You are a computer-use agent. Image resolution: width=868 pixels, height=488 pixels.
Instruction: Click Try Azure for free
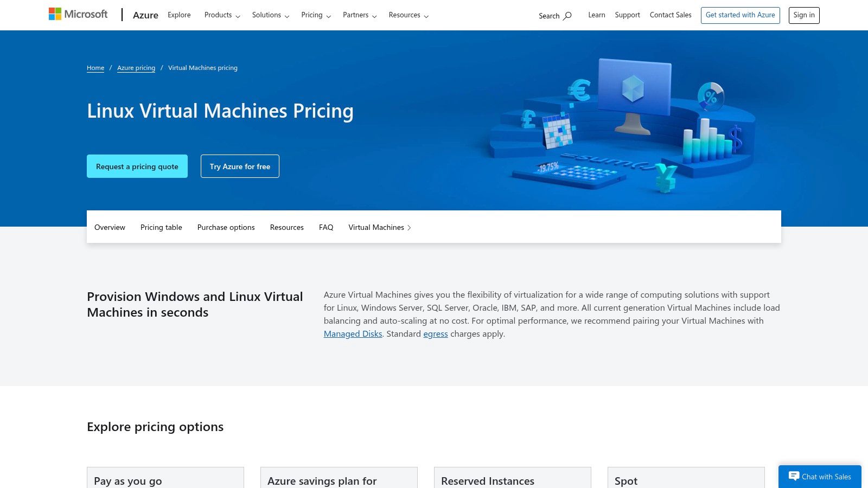(x=240, y=166)
